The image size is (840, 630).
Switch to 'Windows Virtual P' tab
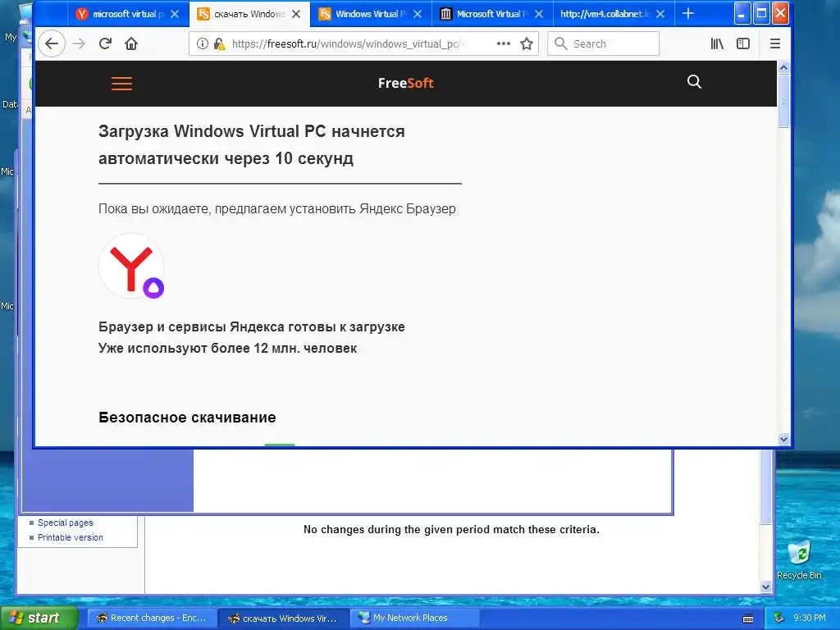pyautogui.click(x=372, y=14)
